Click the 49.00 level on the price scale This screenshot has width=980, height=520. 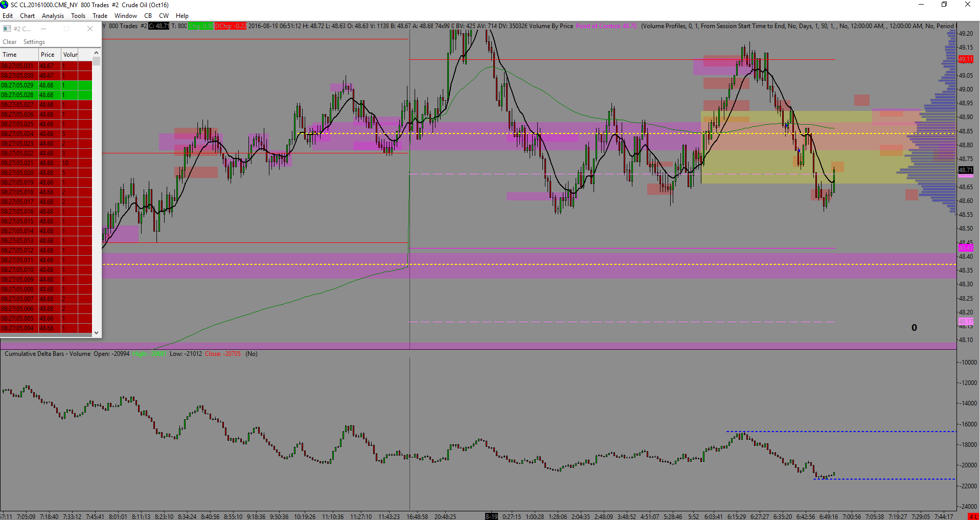click(966, 89)
